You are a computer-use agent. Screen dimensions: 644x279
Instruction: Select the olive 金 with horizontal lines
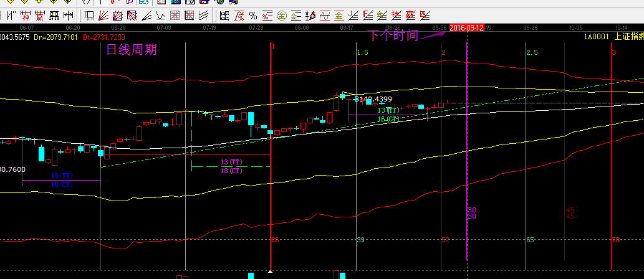click(296, 16)
